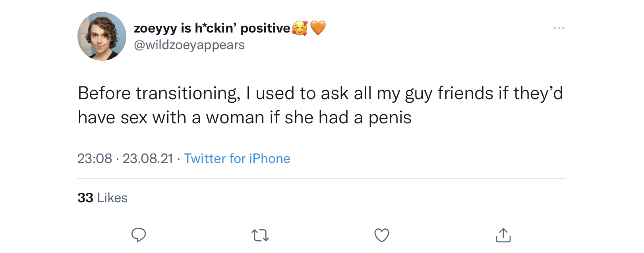Click the word 'Likes' label
The height and width of the screenshot is (253, 644).
click(x=112, y=198)
